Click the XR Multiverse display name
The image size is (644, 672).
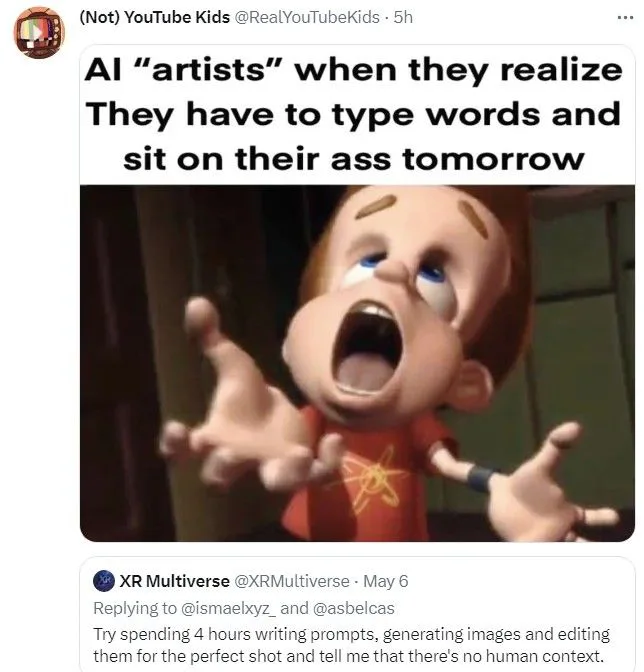174,581
